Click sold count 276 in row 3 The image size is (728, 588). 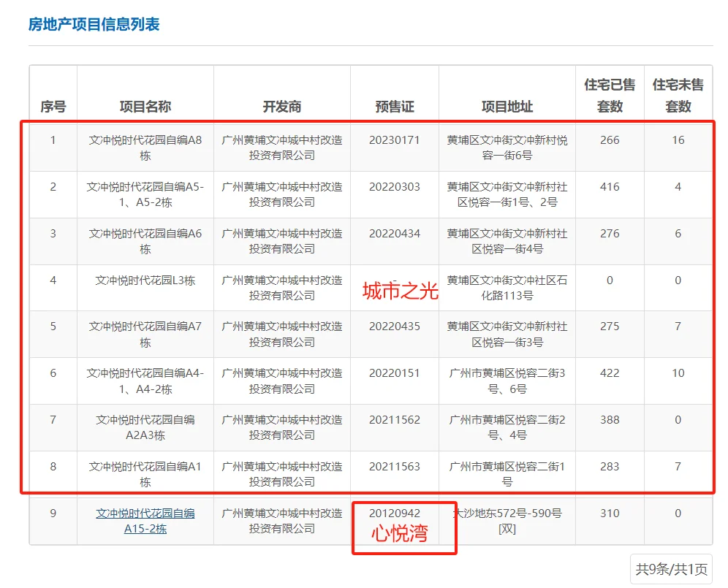coord(610,234)
